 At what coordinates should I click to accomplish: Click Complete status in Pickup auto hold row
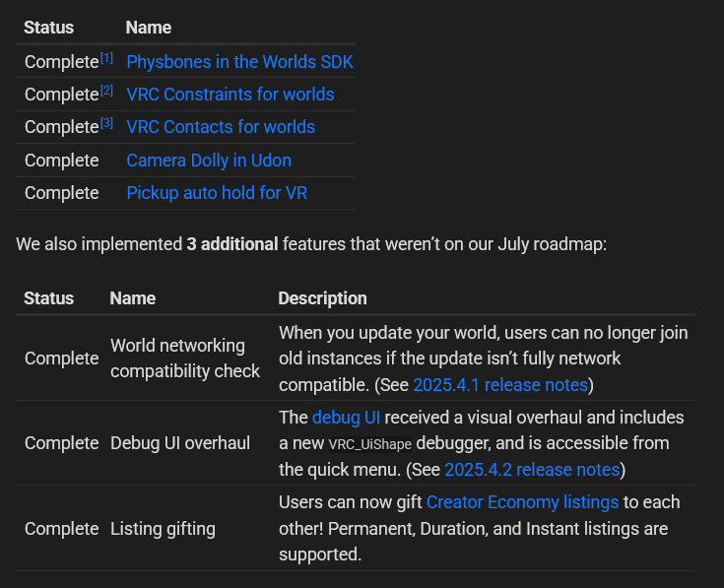61,193
